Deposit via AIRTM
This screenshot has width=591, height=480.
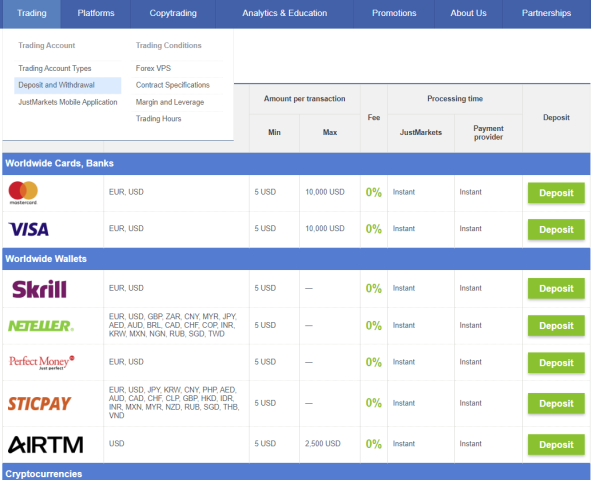(x=556, y=445)
